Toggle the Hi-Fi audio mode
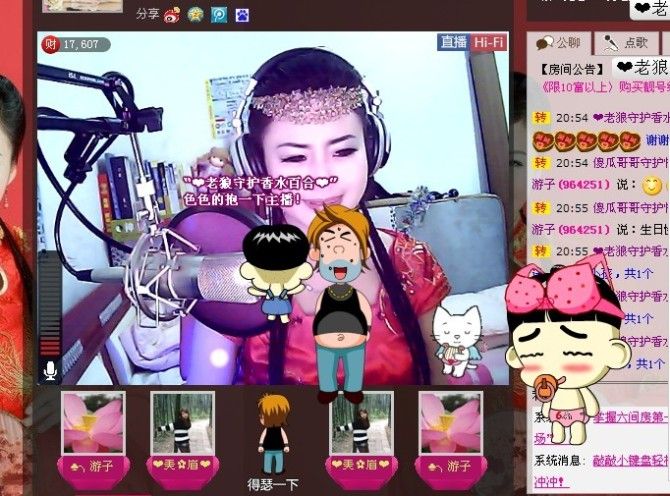The width and height of the screenshot is (670, 496). [x=488, y=42]
